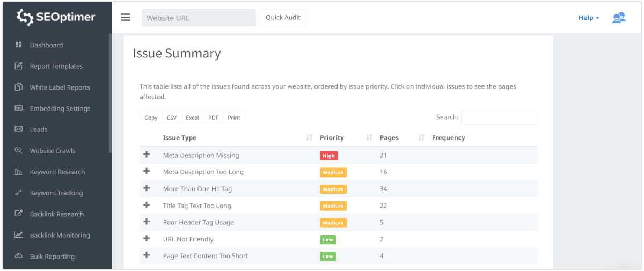
Task: Expand the More Than One H1 Tag row
Action: pos(147,189)
